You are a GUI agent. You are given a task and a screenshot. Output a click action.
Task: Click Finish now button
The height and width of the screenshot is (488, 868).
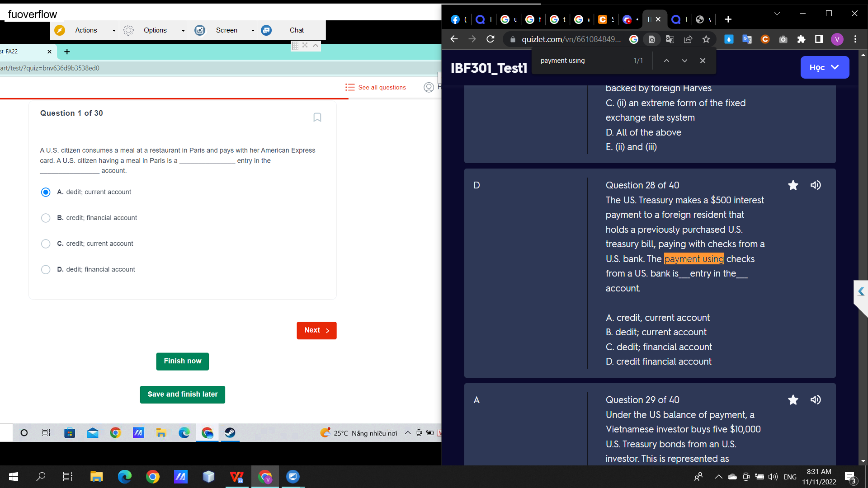click(x=183, y=361)
